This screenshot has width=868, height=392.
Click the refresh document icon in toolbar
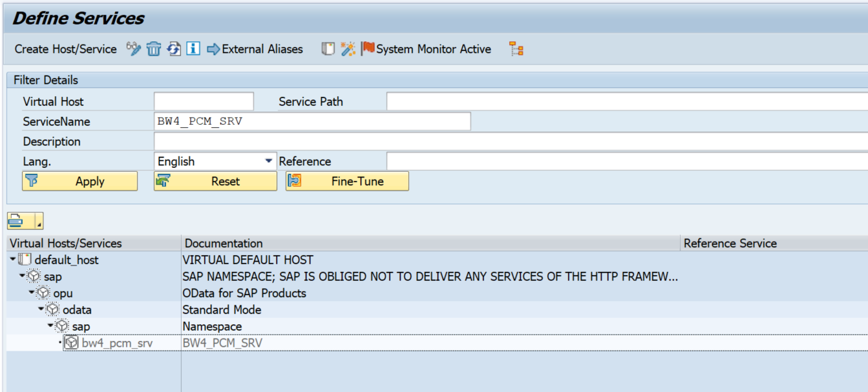tap(173, 49)
